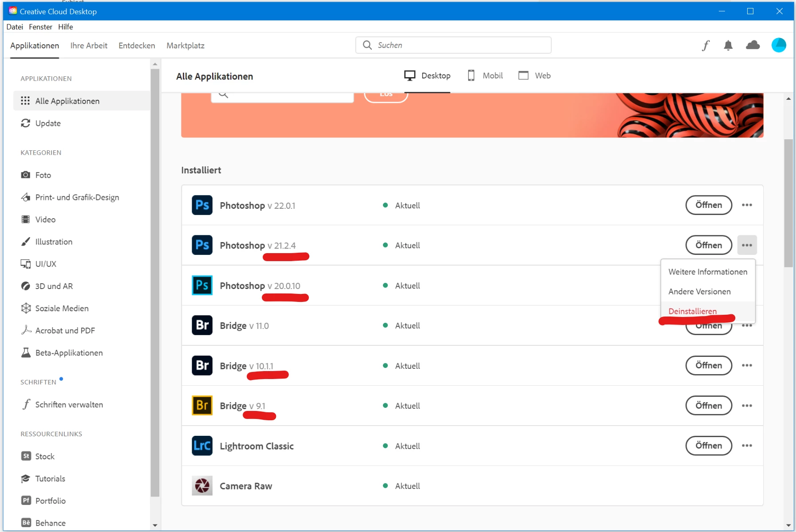Open the Datei menu

[x=15, y=27]
